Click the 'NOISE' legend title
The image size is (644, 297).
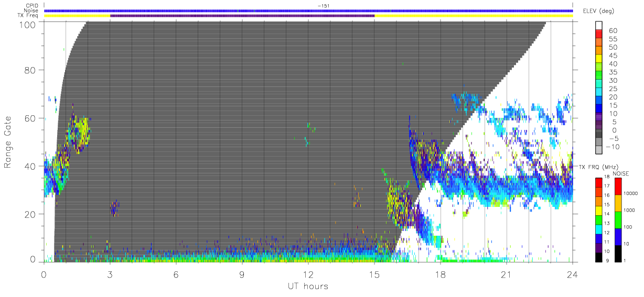tap(621, 173)
